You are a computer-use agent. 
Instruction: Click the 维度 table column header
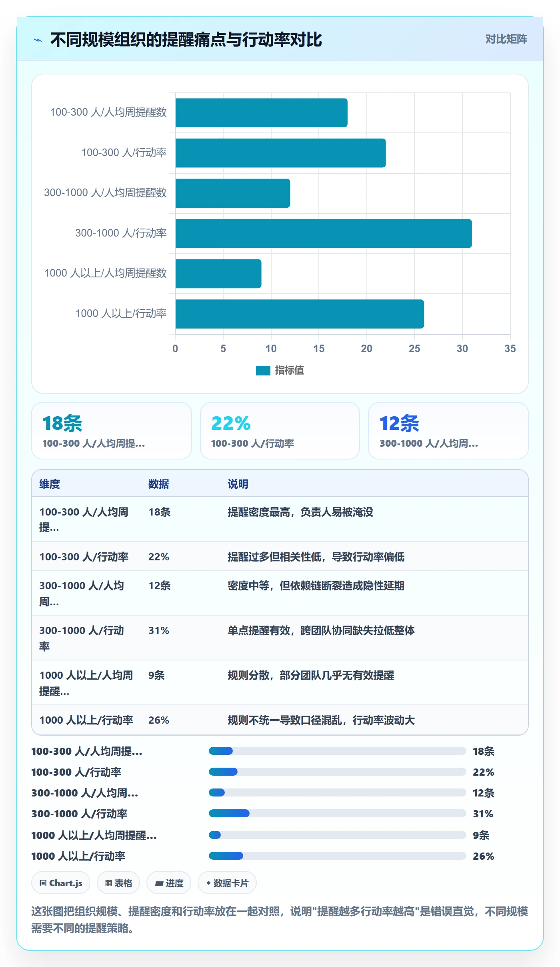click(x=50, y=484)
